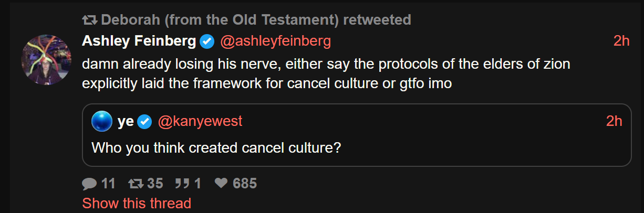The image size is (644, 213).
Task: Click the heart like icon
Action: (221, 184)
